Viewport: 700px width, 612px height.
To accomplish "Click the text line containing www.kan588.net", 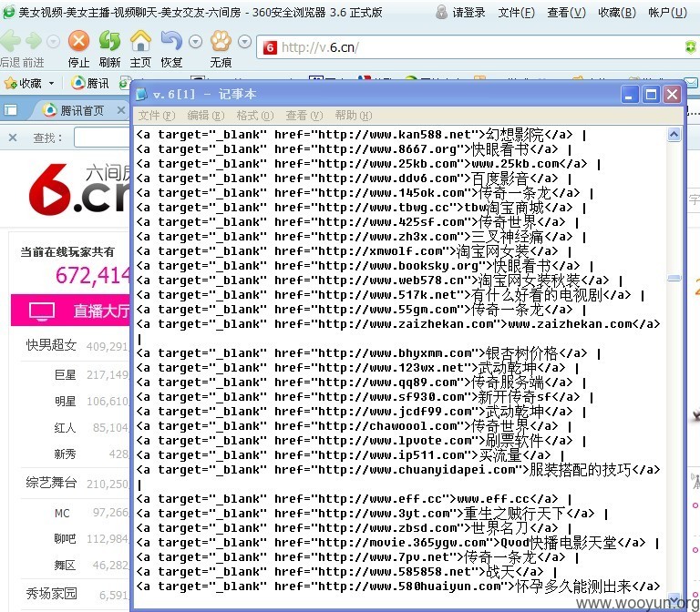I will [x=361, y=134].
